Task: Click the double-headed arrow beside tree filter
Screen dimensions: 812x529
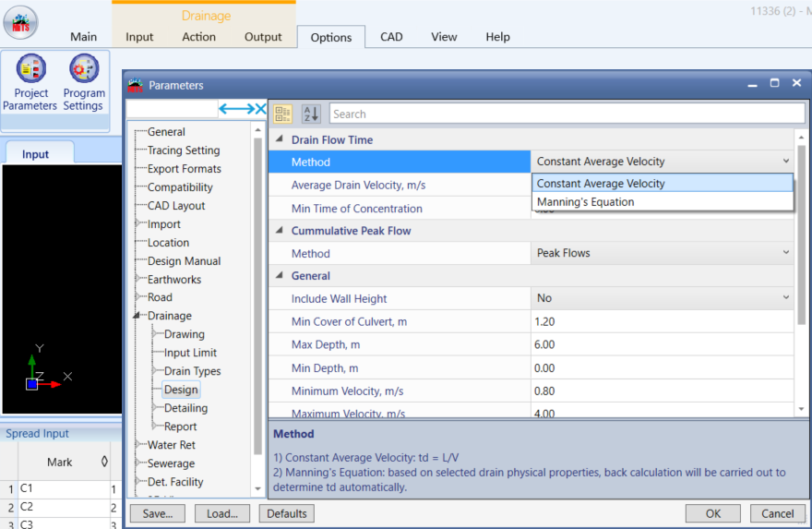Action: (x=236, y=109)
